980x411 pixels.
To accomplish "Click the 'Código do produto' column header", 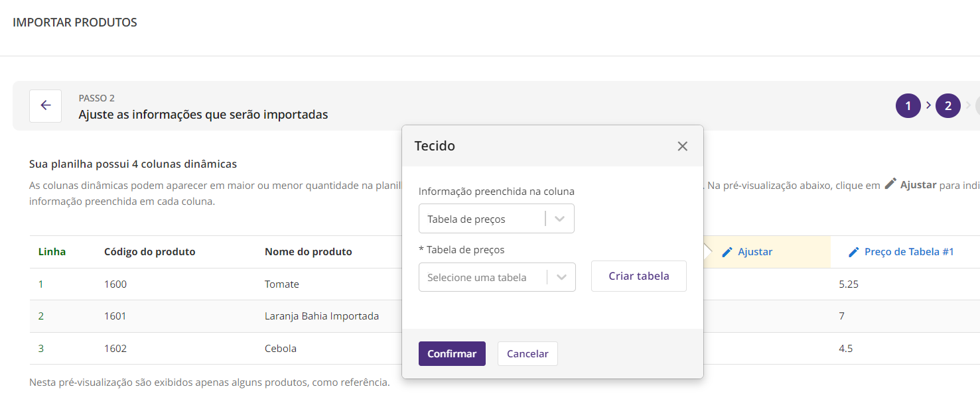I will point(149,252).
